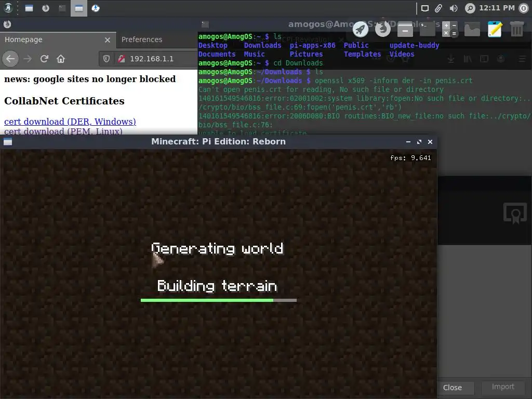Maximize the Minecraft window
This screenshot has width=532, height=399.
(x=419, y=142)
